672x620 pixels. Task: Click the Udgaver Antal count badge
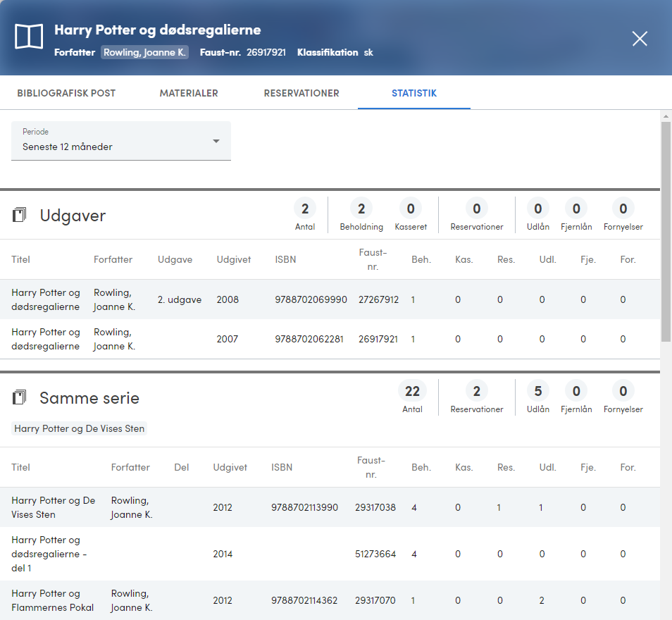(305, 209)
